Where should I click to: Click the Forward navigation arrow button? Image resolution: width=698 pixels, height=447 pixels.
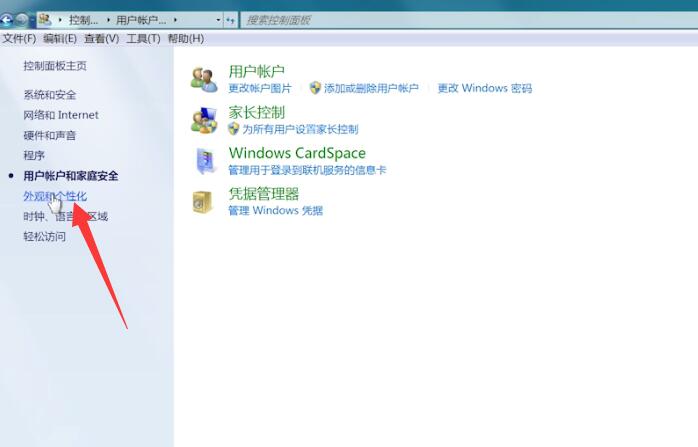point(21,20)
